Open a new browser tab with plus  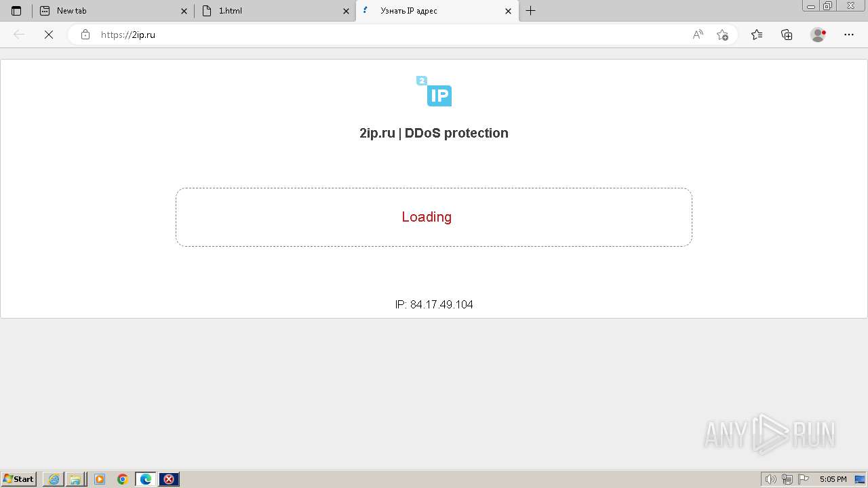531,11
